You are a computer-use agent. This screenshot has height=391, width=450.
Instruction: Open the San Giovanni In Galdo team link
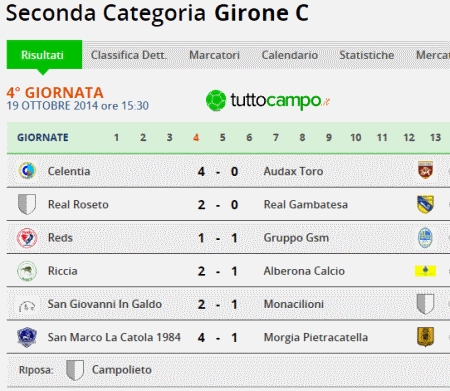(x=105, y=304)
